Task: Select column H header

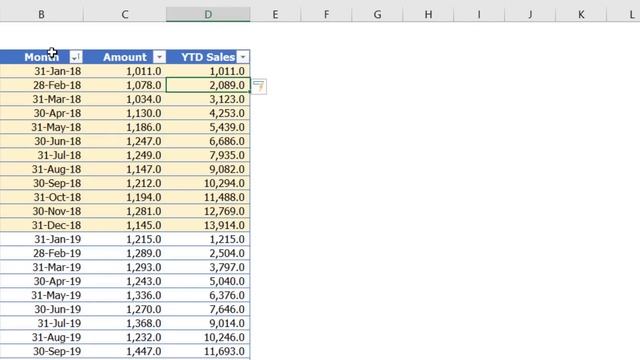Action: [428, 15]
